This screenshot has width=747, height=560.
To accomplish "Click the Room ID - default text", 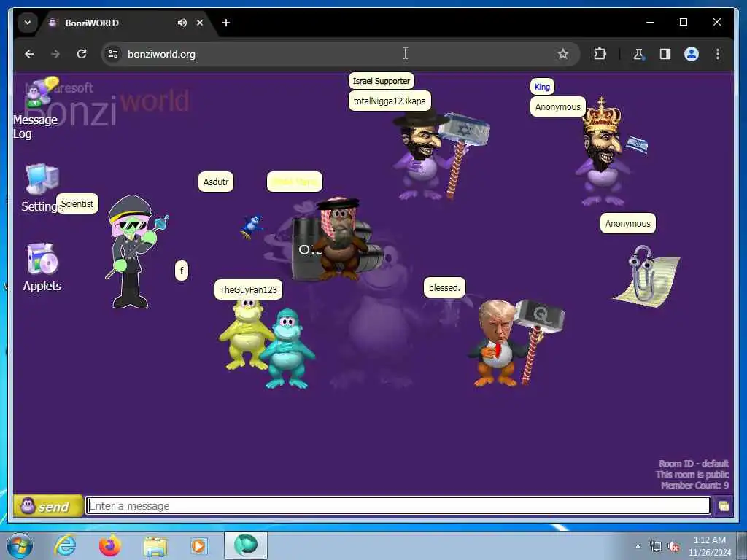I will click(x=694, y=463).
